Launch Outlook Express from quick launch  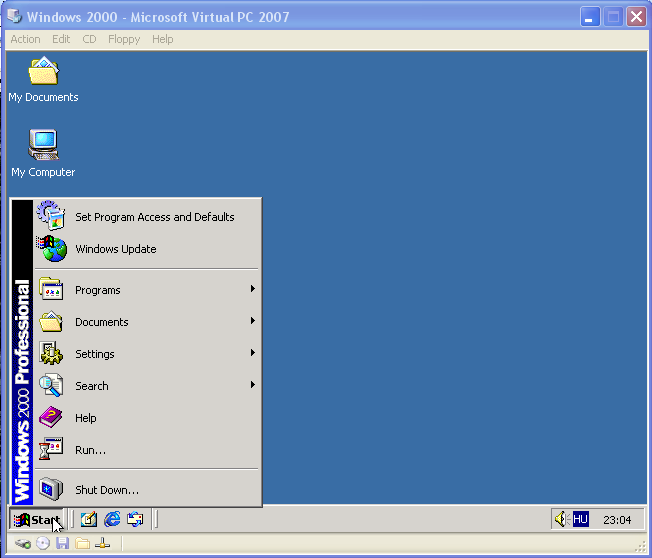point(136,519)
